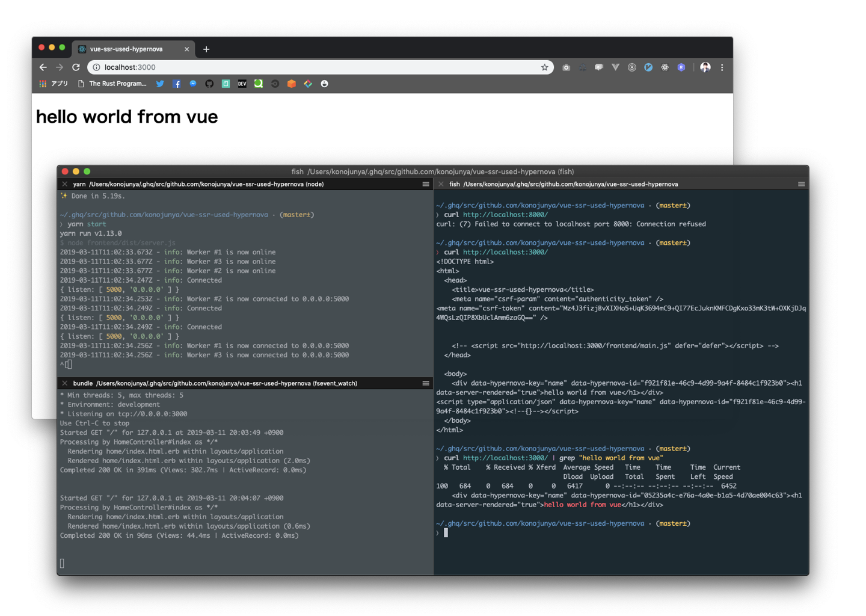Bookmark this page with the star icon
Viewport: 866px width, 616px height.
tap(544, 67)
